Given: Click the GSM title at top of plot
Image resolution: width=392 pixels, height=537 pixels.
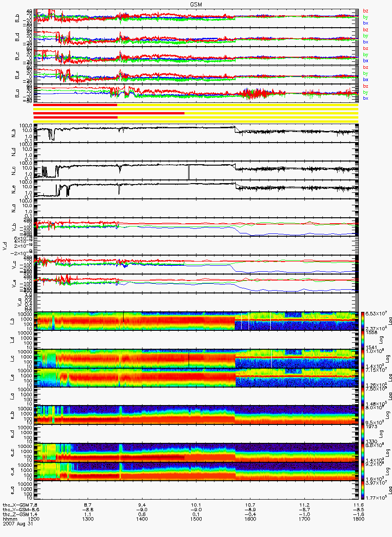Looking at the screenshot, I should pos(196,5).
